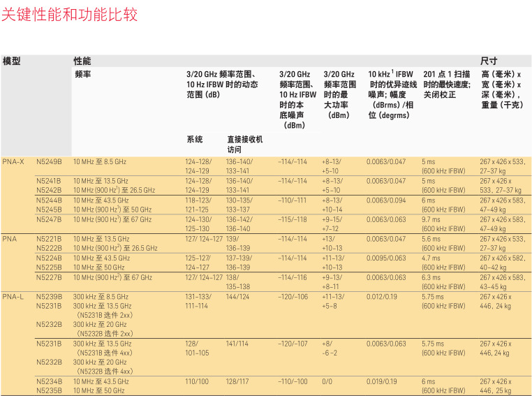Click the N5247B frequency 至 67 GHz
532x396 pixels.
(112, 219)
